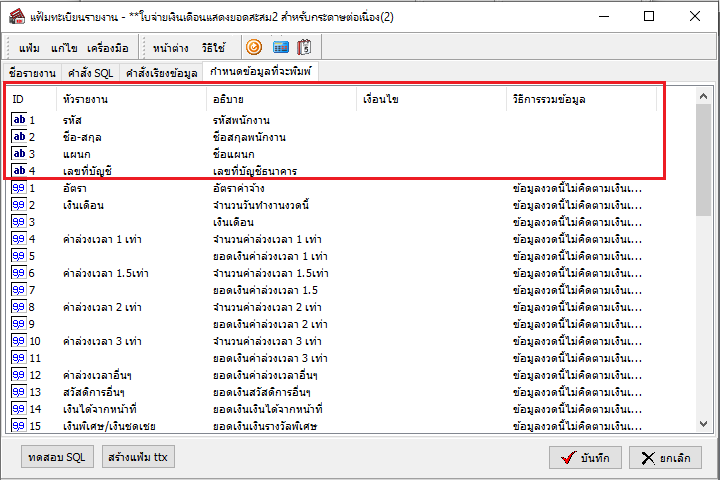Screen dimensions: 720x480
Task: Click the 99 icon of ค่าล่วงเวลา 3 เท่า row
Action: tap(19, 341)
